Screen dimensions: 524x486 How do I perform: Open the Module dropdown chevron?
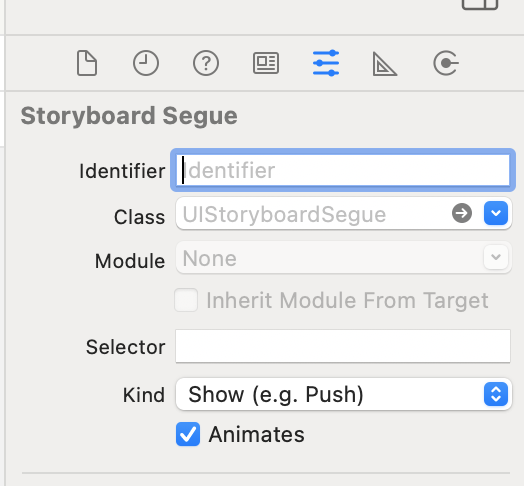pos(496,257)
